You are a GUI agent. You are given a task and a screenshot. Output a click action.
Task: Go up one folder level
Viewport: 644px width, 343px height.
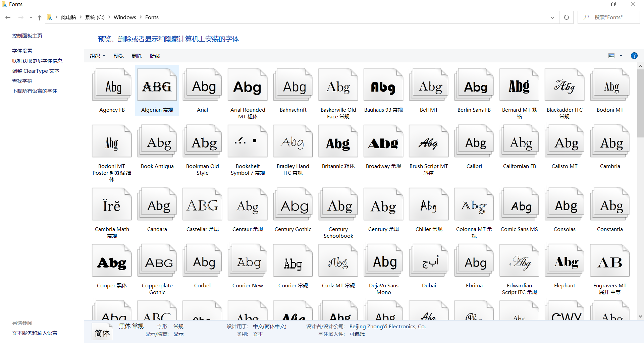click(40, 17)
